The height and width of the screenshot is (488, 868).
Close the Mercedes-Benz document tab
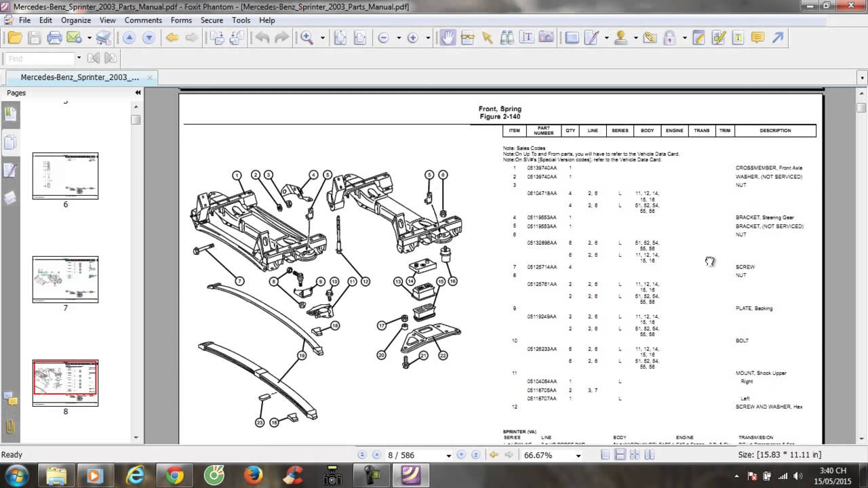pyautogui.click(x=151, y=78)
